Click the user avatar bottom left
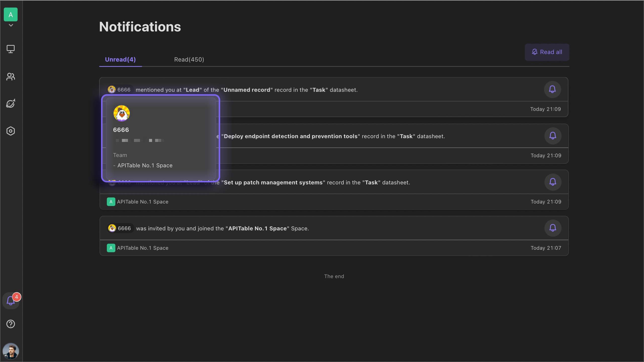The height and width of the screenshot is (362, 644). [11, 351]
